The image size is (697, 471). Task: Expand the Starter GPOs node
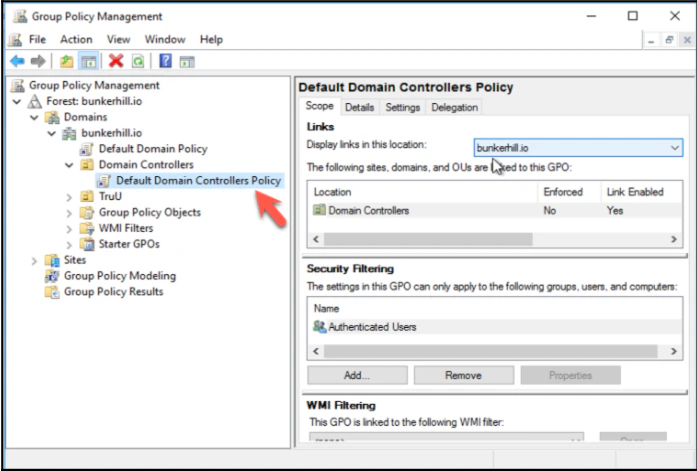coord(69,244)
